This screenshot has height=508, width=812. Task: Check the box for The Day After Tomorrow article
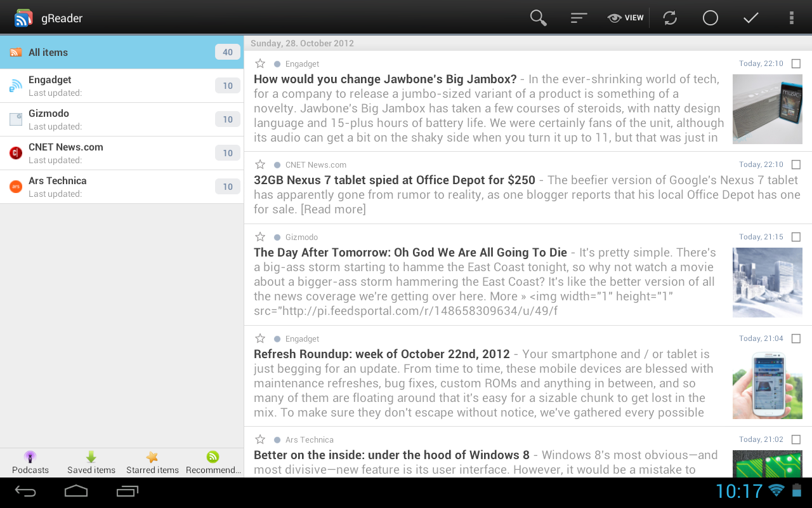pyautogui.click(x=796, y=237)
